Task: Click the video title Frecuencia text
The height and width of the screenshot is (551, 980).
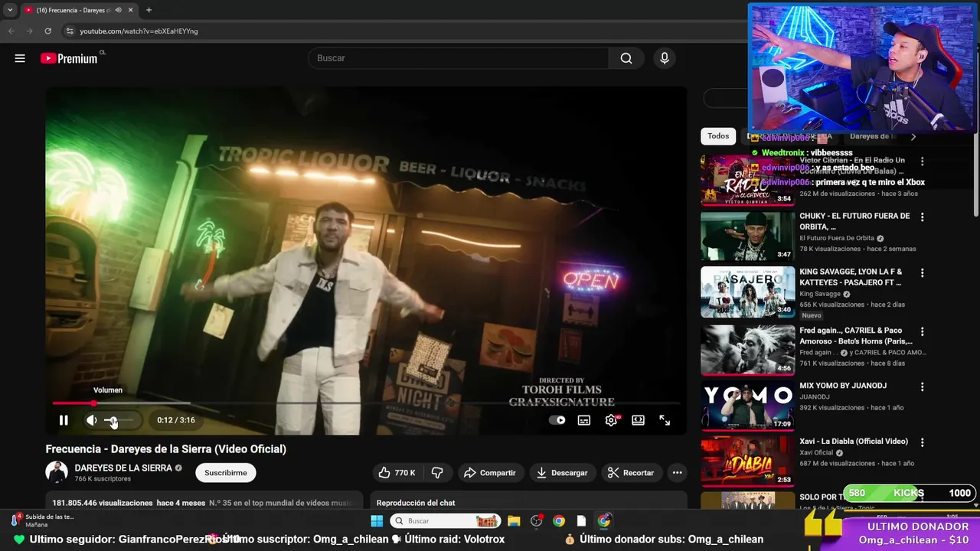Action: click(x=166, y=449)
